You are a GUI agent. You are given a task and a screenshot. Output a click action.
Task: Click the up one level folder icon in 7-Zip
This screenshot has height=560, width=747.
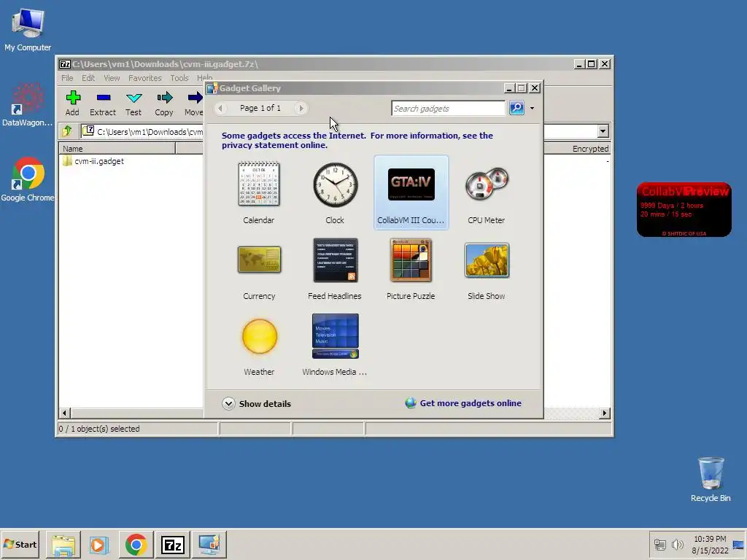67,131
